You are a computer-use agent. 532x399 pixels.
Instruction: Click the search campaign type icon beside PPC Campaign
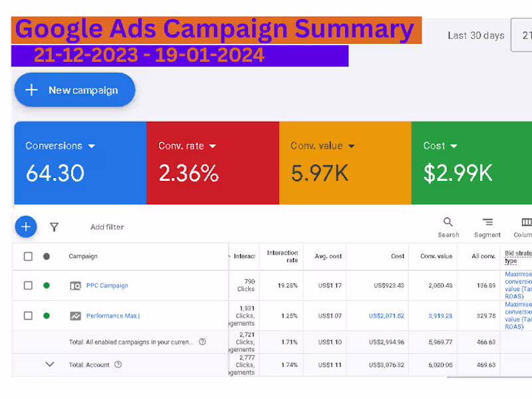coord(75,286)
